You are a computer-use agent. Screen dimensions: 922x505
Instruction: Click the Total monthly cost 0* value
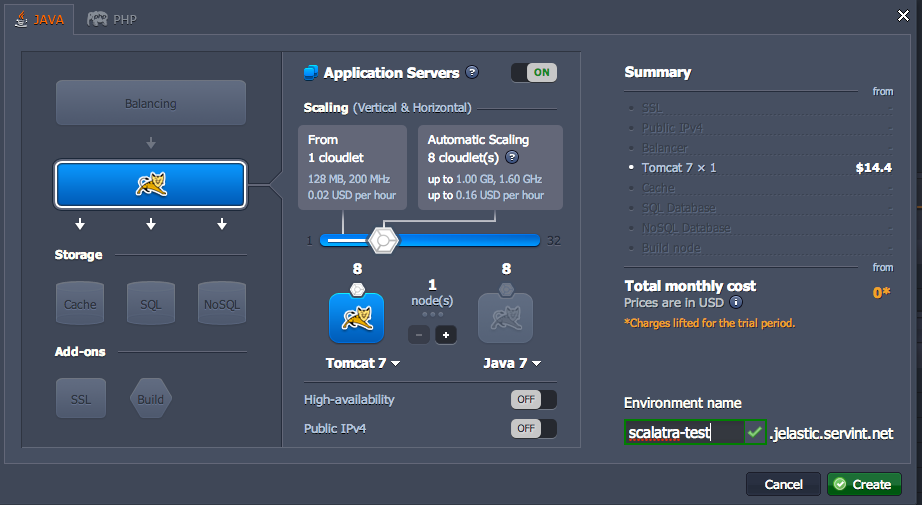coord(881,292)
